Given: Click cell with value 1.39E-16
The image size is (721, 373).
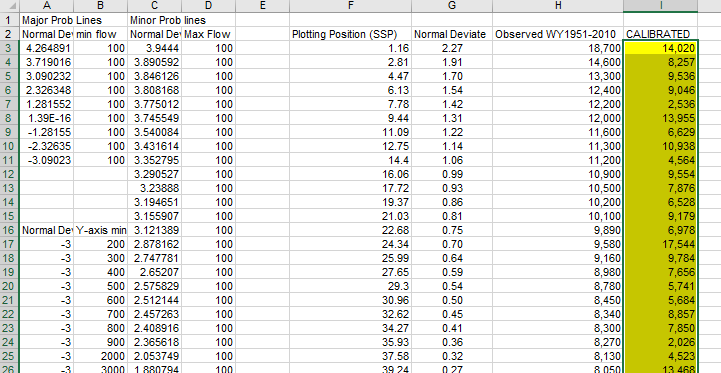Looking at the screenshot, I should tap(46, 118).
